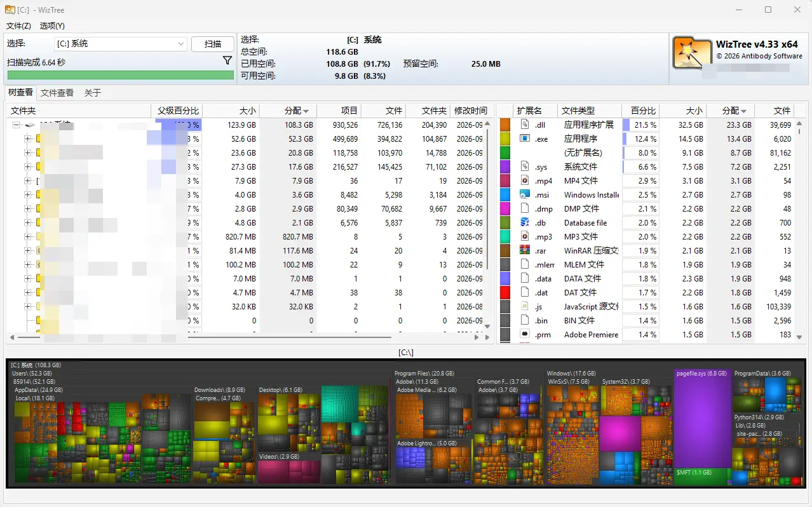Click the yellow .exe color swatch

coord(505,139)
